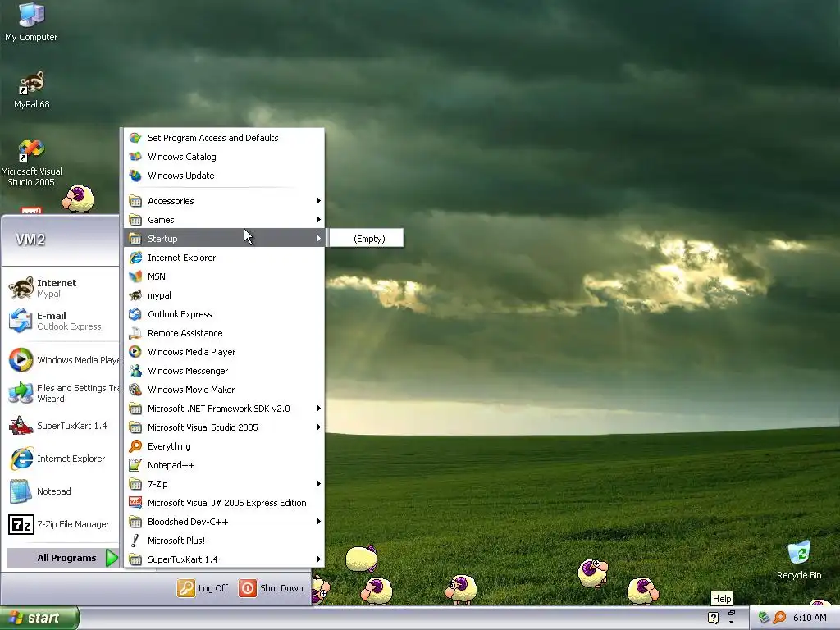
Task: Click Notepad icon in left pane
Action: (x=21, y=491)
